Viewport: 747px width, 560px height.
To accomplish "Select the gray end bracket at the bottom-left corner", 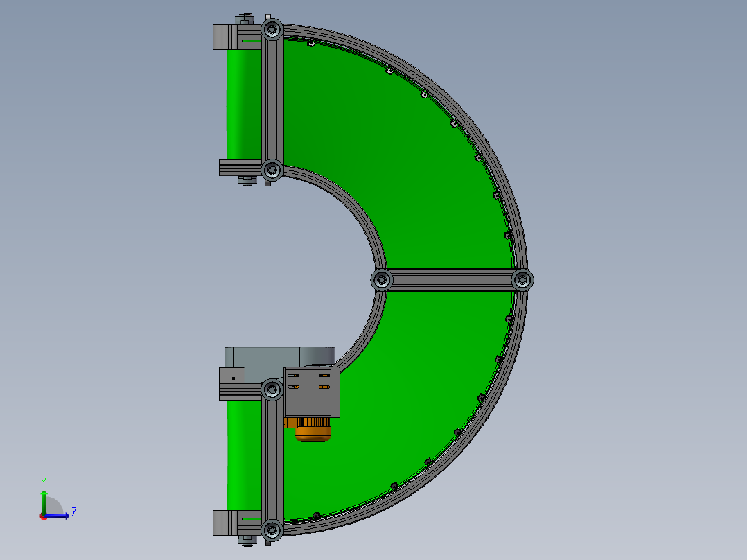I will tap(237, 523).
